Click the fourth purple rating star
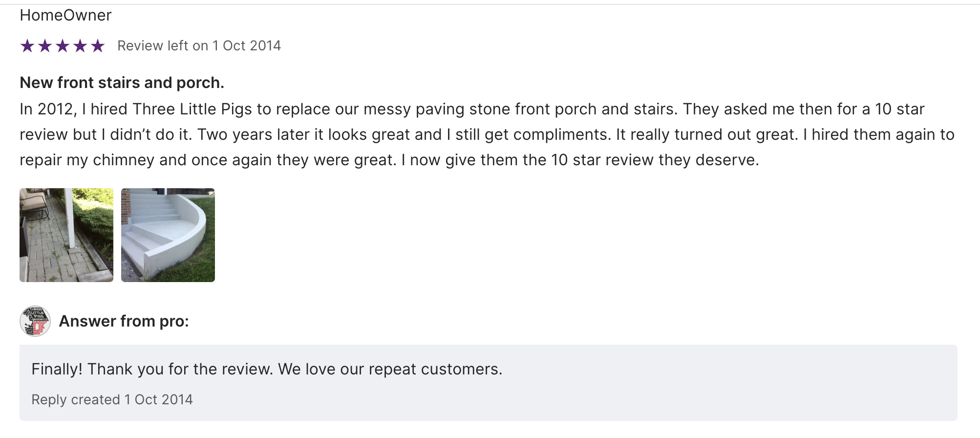 pyautogui.click(x=80, y=46)
